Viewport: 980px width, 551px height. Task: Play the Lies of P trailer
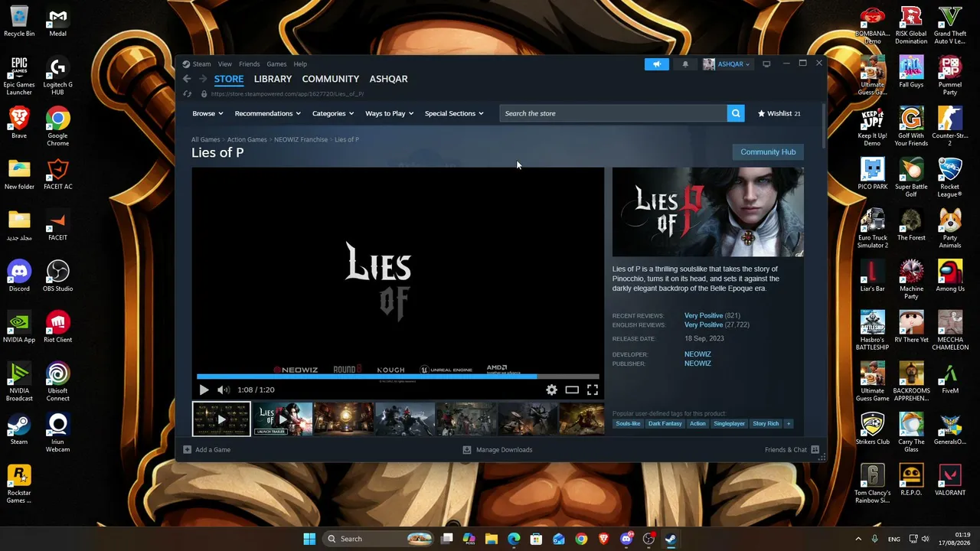[204, 390]
